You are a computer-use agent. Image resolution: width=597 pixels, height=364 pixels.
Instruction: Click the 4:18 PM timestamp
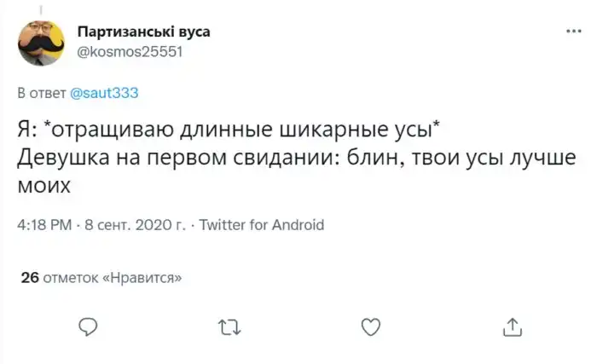(44, 226)
